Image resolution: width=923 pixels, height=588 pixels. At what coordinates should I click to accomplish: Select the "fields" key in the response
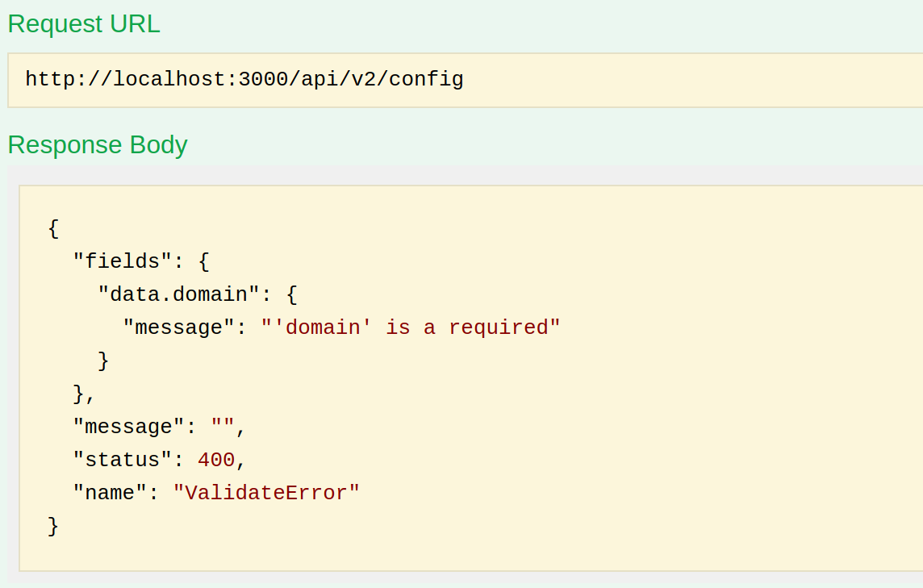123,261
